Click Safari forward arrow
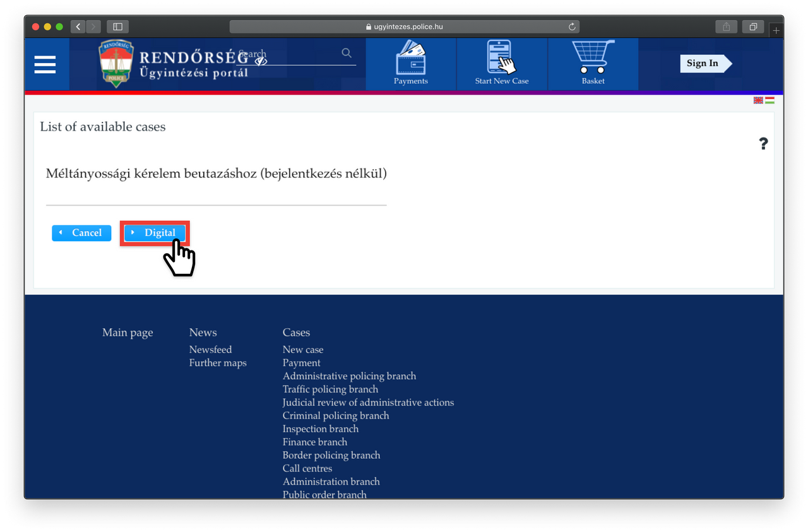 93,27
